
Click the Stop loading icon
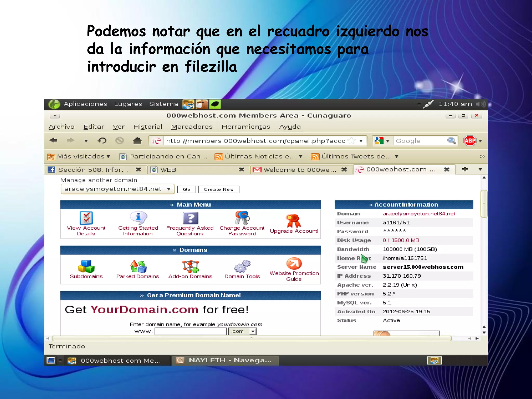119,141
